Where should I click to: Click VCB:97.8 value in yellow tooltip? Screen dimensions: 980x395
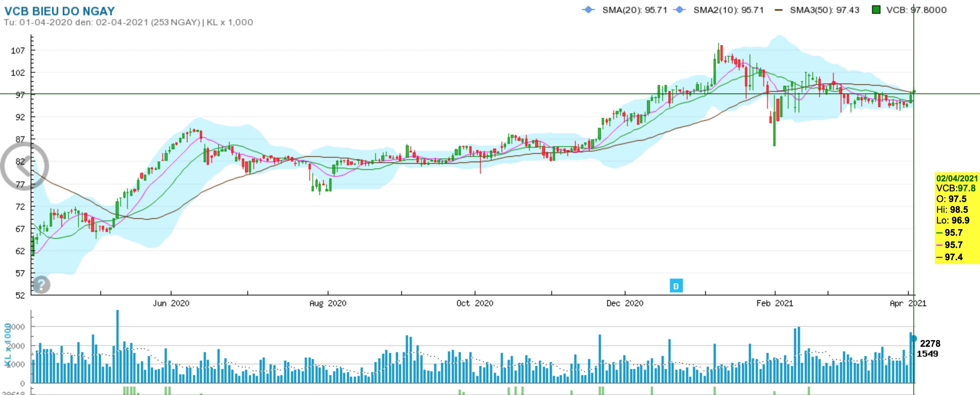click(x=956, y=188)
